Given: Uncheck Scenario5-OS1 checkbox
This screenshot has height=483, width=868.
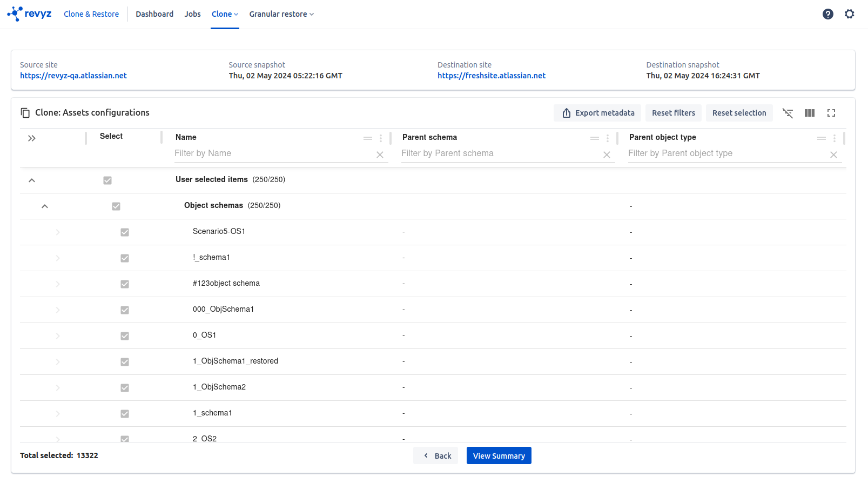Looking at the screenshot, I should point(125,232).
